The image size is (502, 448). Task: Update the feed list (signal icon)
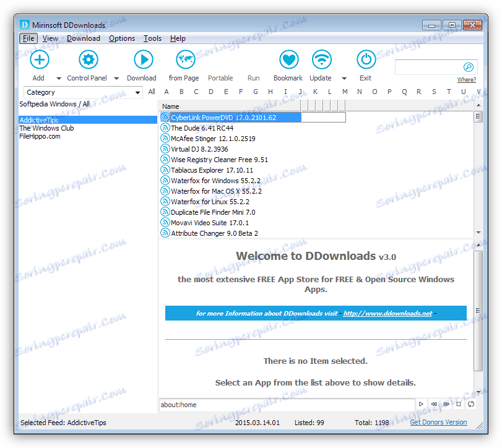pos(321,59)
